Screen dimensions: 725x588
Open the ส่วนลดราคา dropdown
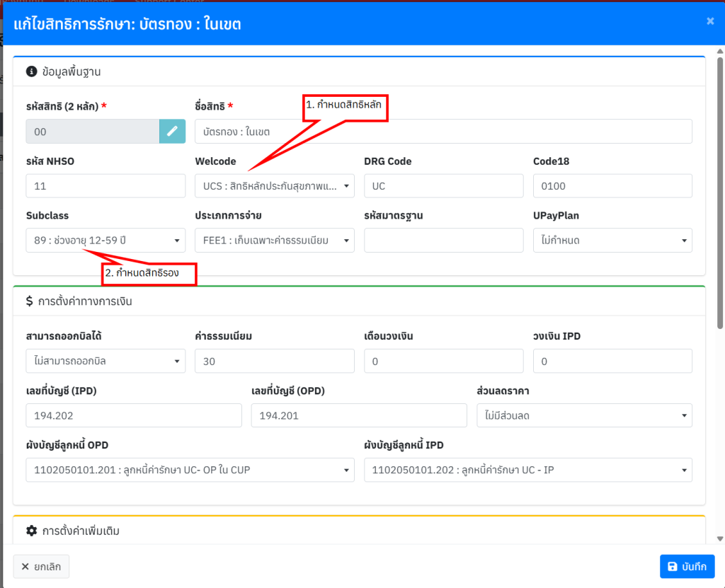[584, 416]
